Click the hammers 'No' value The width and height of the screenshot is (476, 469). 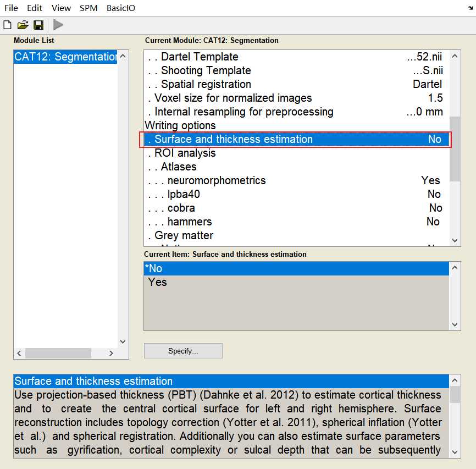(x=433, y=222)
